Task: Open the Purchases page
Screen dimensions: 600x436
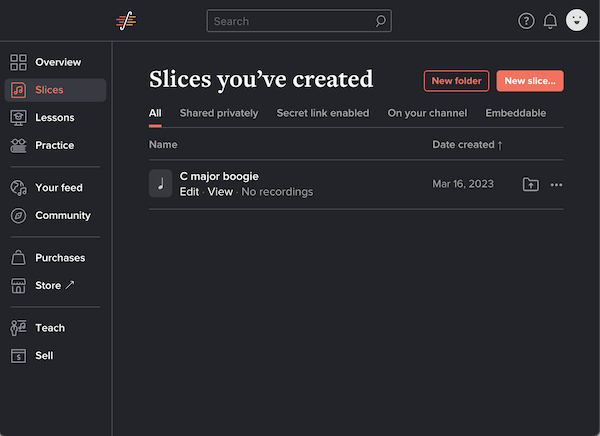Action: coord(60,257)
